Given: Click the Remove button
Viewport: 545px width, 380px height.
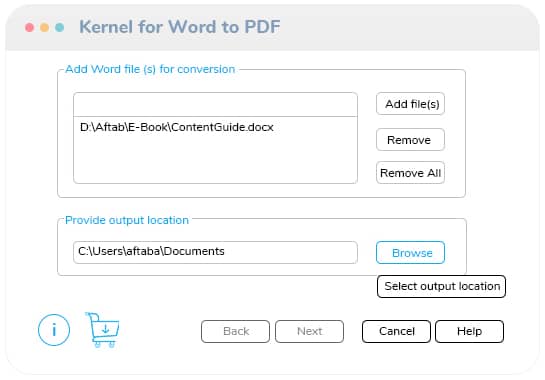Looking at the screenshot, I should (410, 139).
